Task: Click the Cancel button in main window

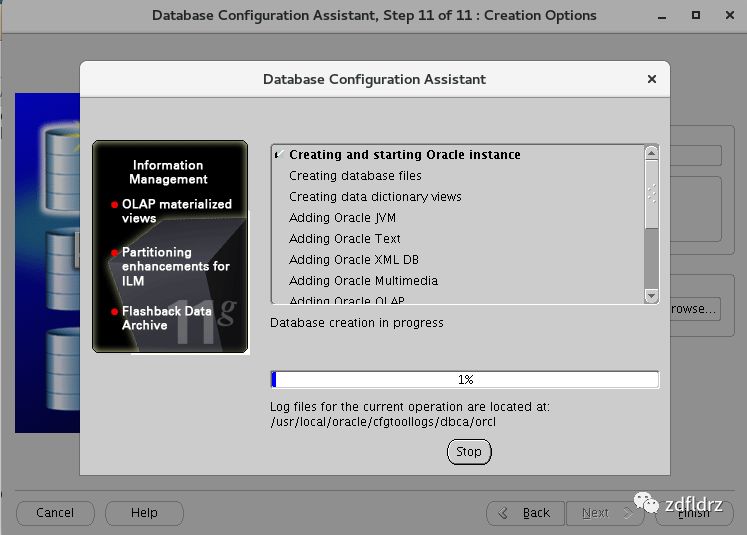Action: pos(55,513)
